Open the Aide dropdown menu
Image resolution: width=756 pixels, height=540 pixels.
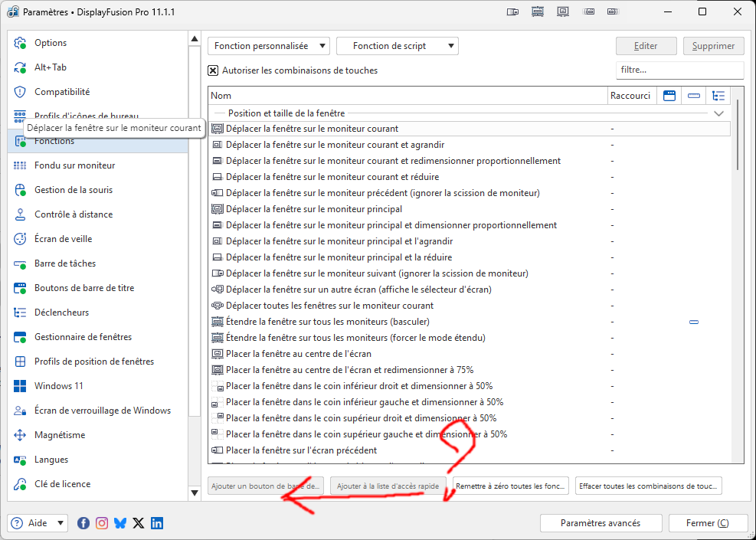click(x=38, y=523)
